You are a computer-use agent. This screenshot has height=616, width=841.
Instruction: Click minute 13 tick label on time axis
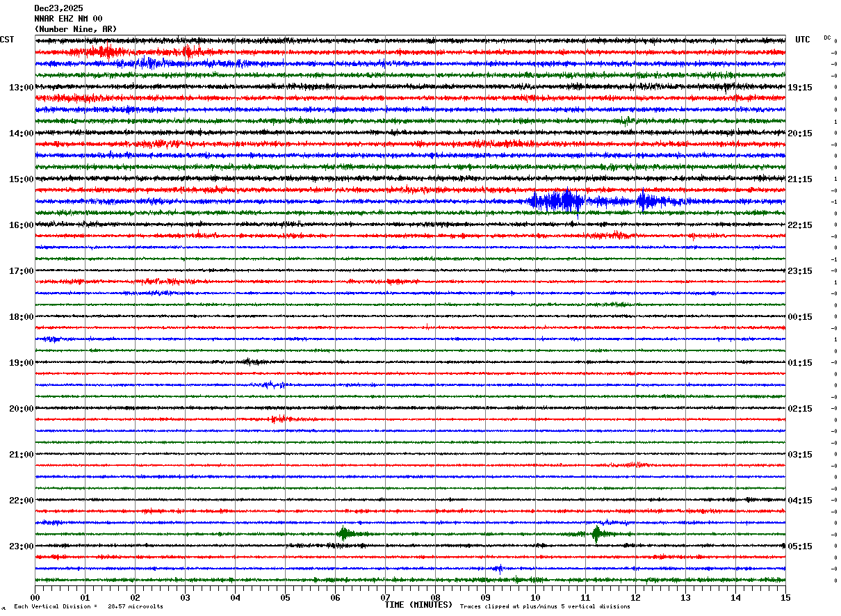685,598
